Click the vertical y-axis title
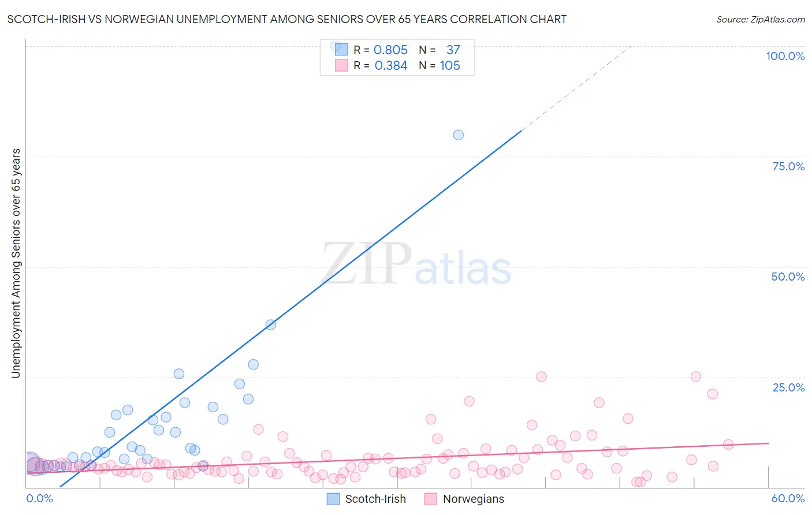This screenshot has height=515, width=812. 16,263
